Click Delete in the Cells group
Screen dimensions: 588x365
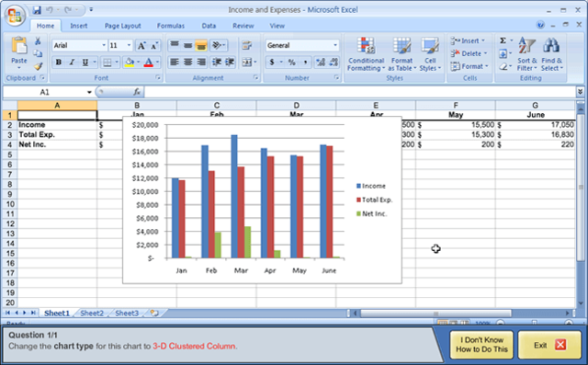click(469, 53)
